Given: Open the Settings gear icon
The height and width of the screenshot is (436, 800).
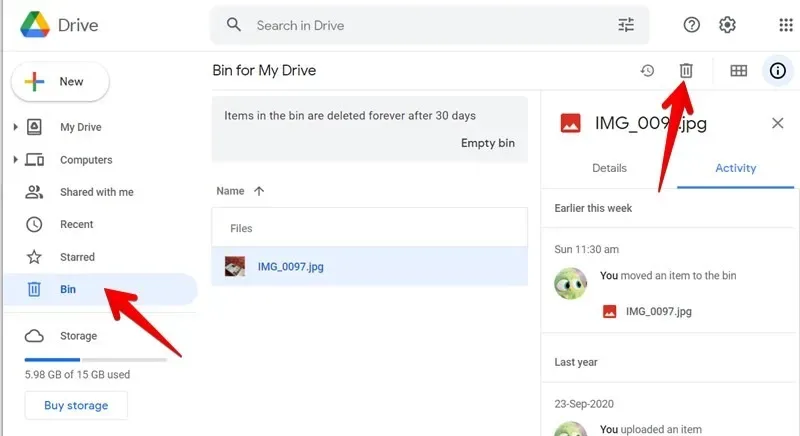Looking at the screenshot, I should 727,24.
